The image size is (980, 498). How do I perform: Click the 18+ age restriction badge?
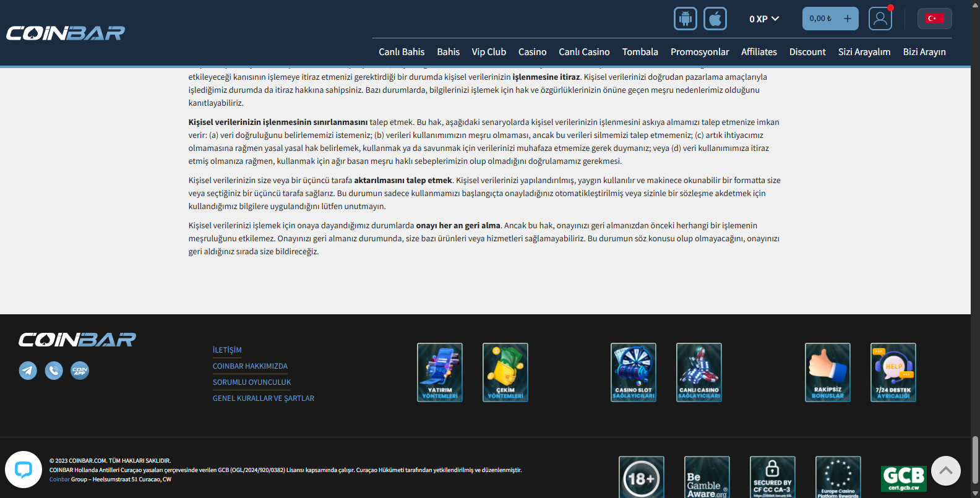(642, 478)
